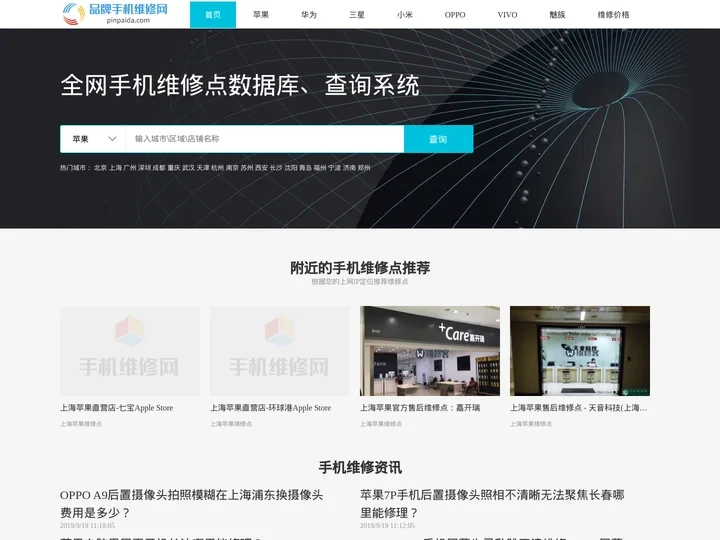This screenshot has width=720, height=540.
Task: Click 上海苹果维修点 tag under 嘉开瑞 store
Action: click(381, 424)
